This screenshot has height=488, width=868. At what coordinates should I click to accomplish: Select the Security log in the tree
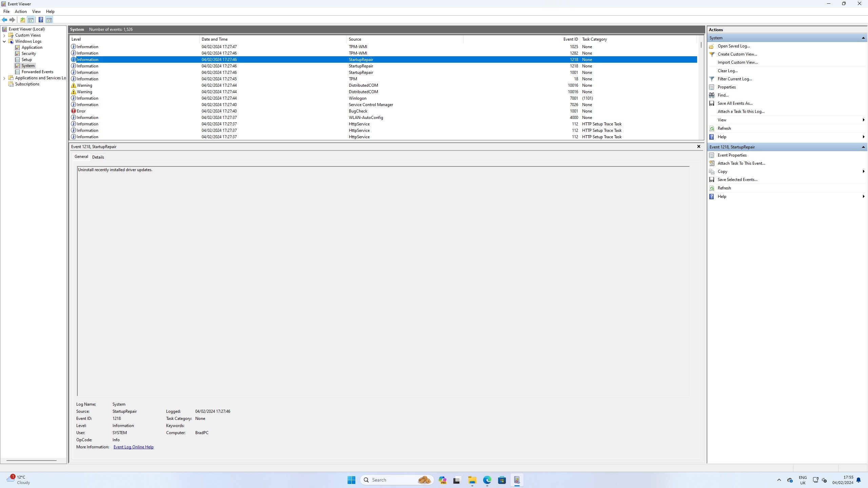coord(28,54)
